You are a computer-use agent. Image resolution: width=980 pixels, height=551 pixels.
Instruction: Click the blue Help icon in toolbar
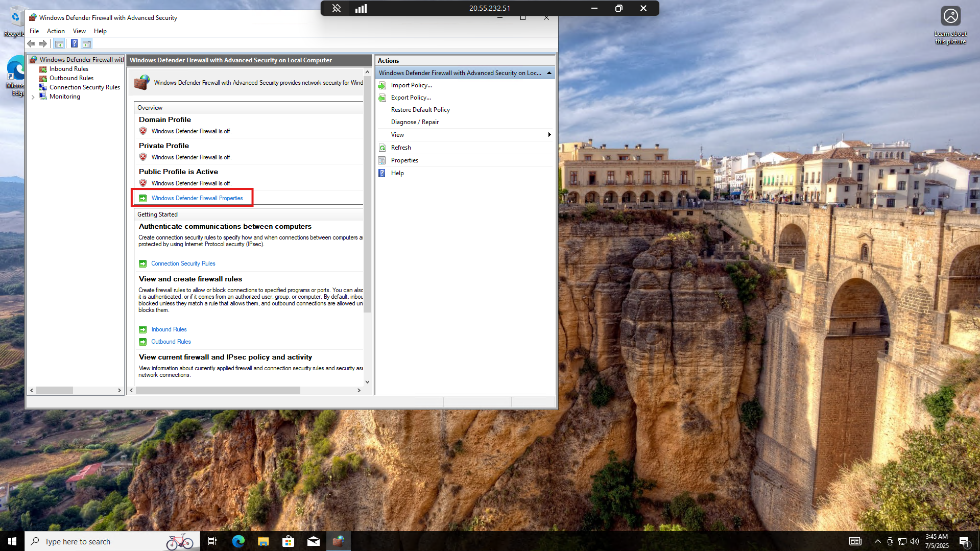tap(74, 44)
